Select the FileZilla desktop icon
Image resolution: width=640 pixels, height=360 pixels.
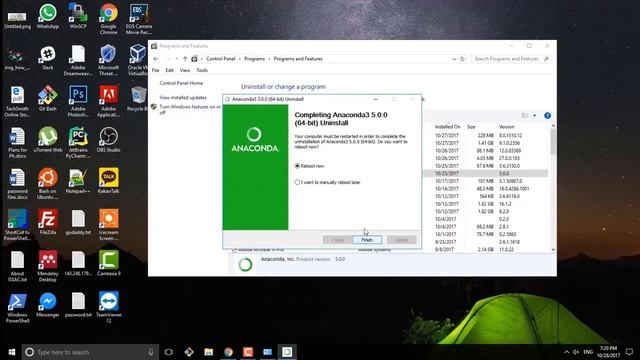(48, 222)
